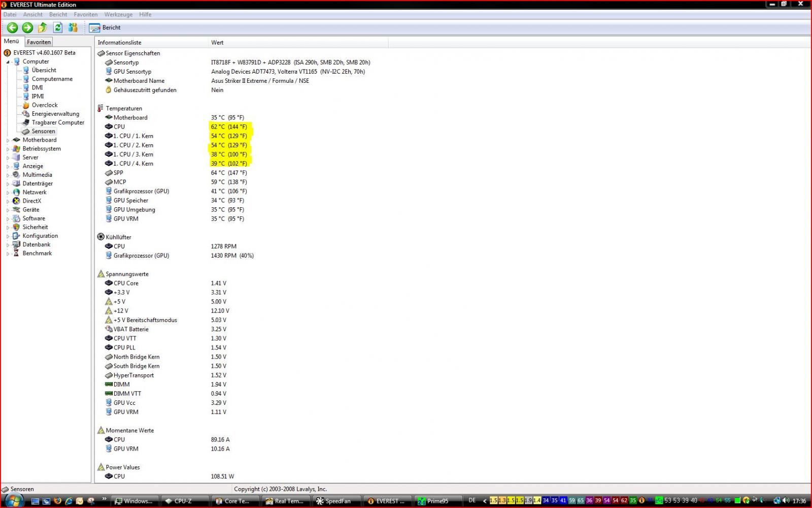
Task: Click the Geräte tree icon
Action: (x=16, y=209)
